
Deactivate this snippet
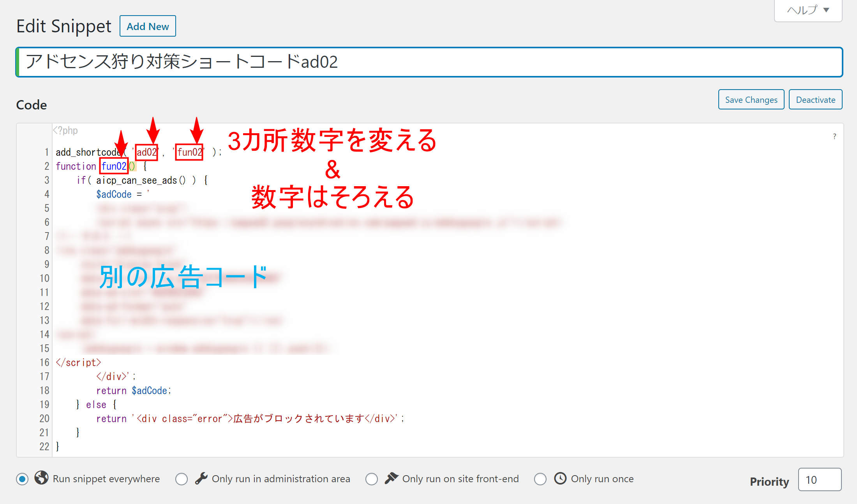pos(815,99)
